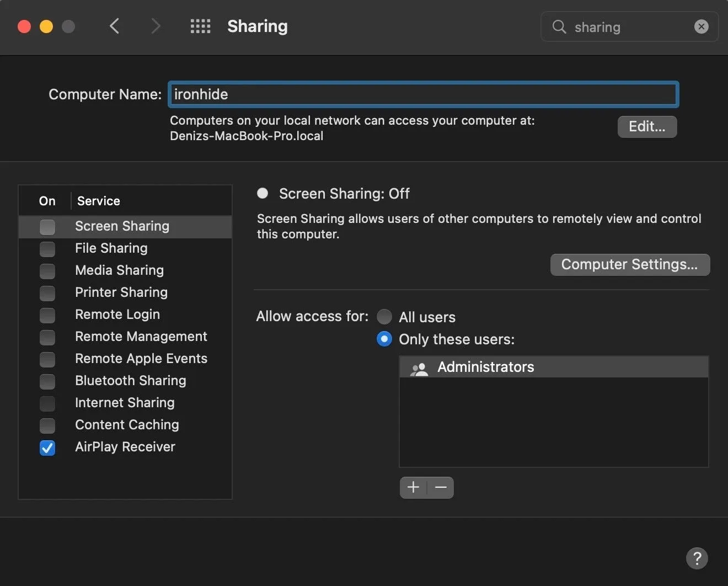Go back with the left chevron
The image size is (728, 586).
pyautogui.click(x=114, y=26)
